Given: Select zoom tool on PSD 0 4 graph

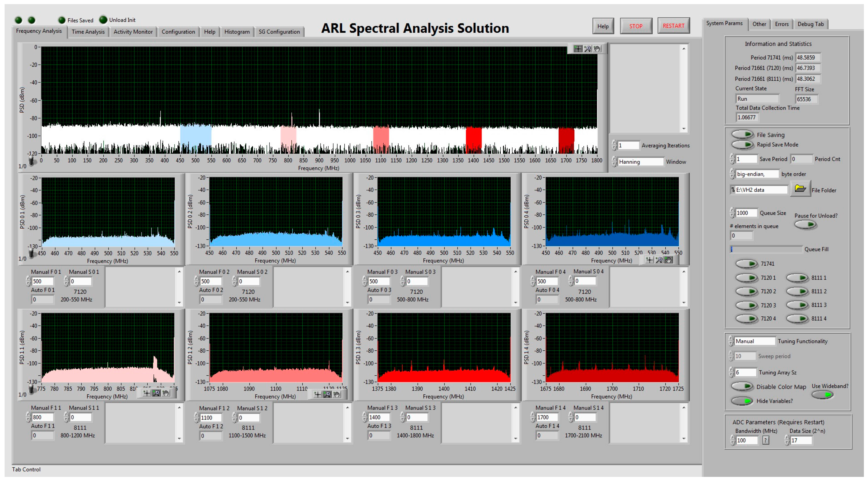Looking at the screenshot, I should tap(659, 260).
